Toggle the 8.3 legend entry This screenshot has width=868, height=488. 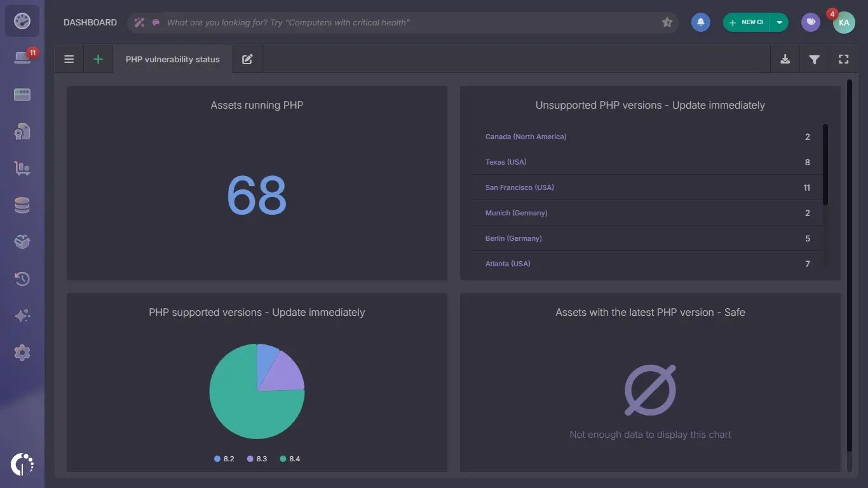[257, 459]
